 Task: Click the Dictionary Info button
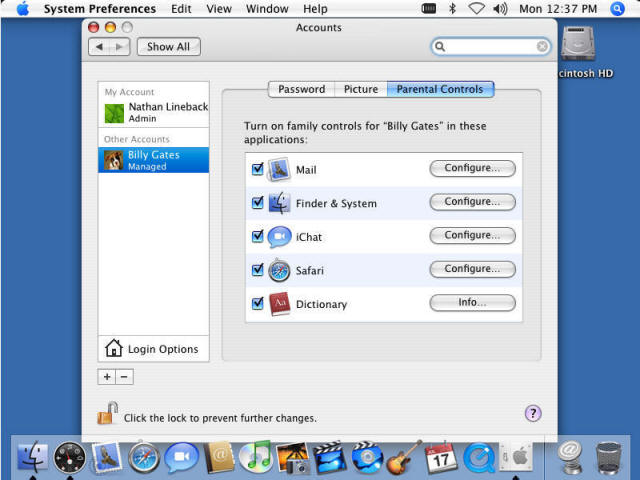pos(472,303)
